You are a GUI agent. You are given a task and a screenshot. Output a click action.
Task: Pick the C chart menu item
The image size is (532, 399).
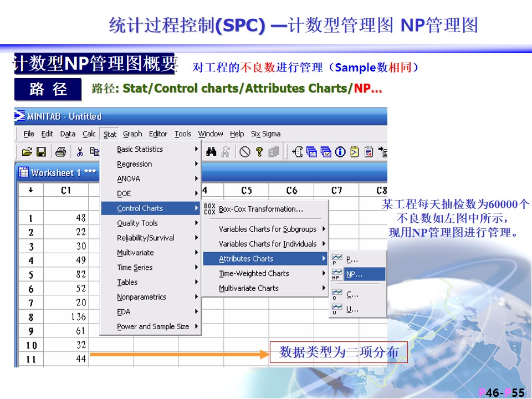pos(352,295)
